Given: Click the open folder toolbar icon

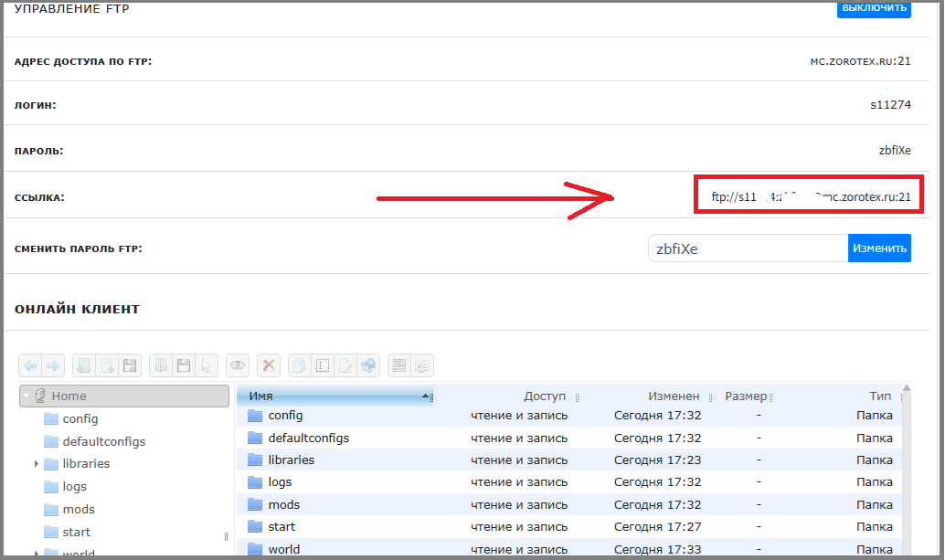Looking at the screenshot, I should click(x=161, y=365).
